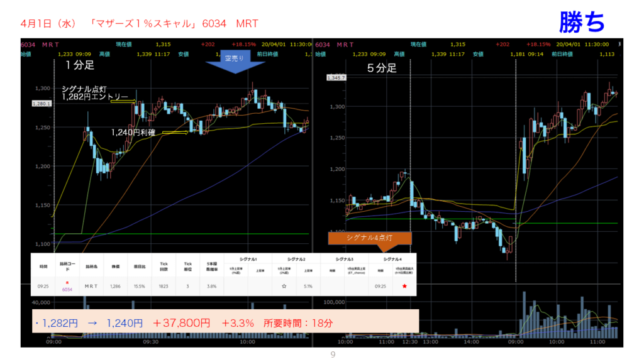Click the 所要時間：18分 text
Screen dimensions: 644x362
[x=298, y=324]
